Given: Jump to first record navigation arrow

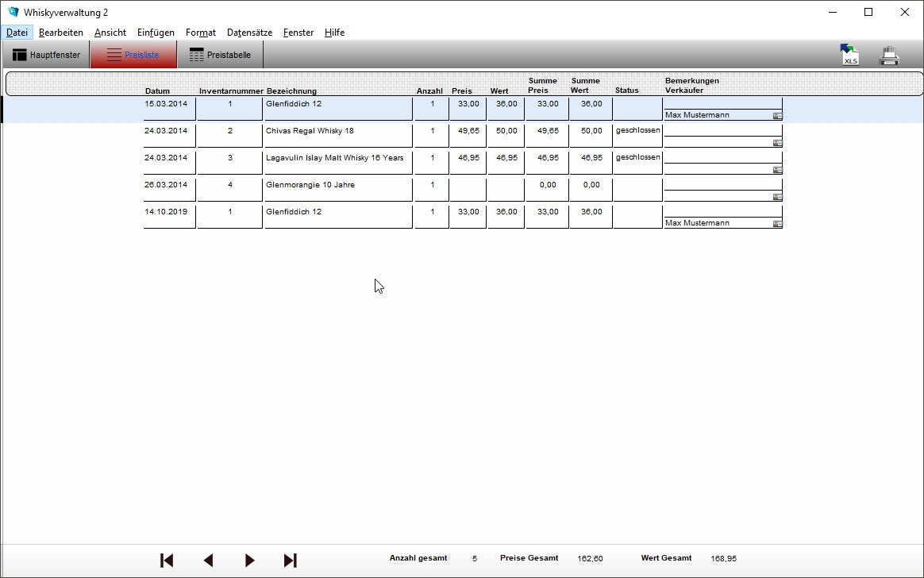Looking at the screenshot, I should [x=167, y=561].
